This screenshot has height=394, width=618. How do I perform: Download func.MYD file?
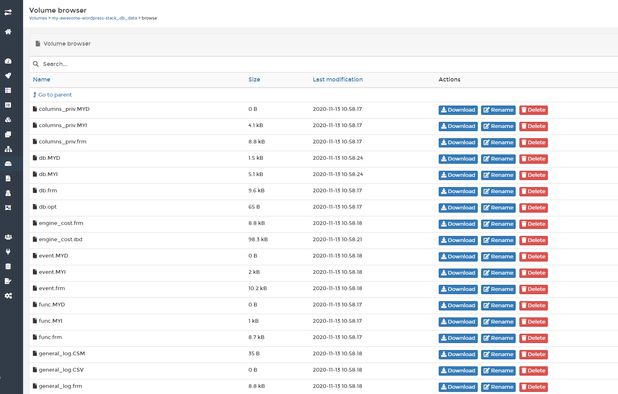[458, 305]
